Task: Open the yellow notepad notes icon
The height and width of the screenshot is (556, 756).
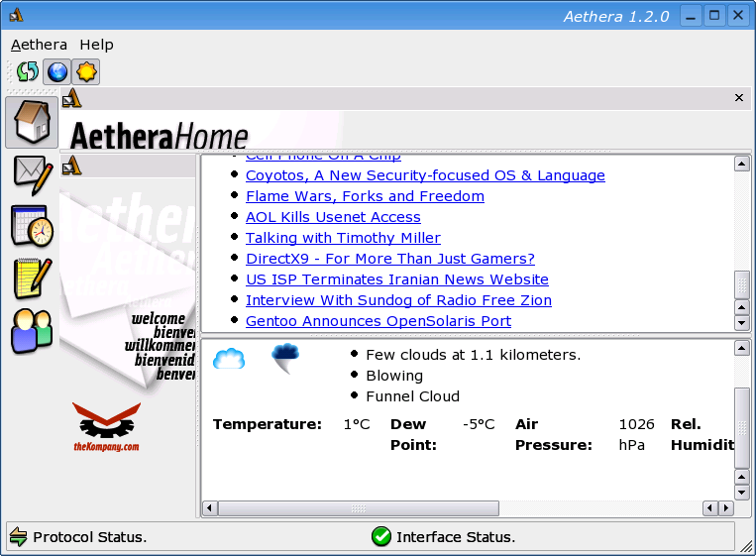Action: click(33, 278)
